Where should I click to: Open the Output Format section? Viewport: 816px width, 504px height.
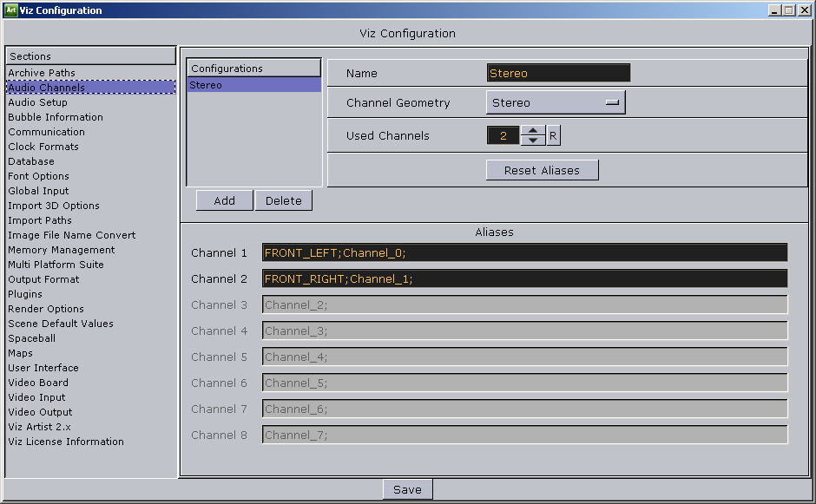pyautogui.click(x=43, y=278)
